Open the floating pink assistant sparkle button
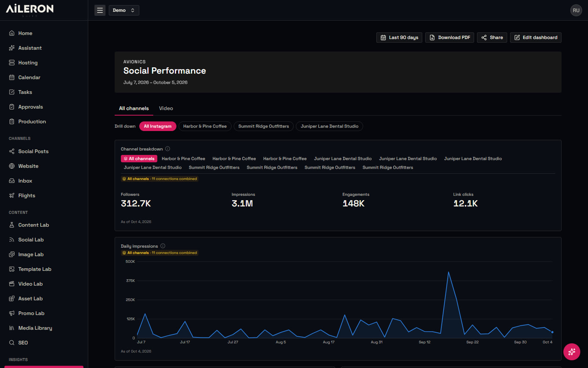 pos(572,352)
